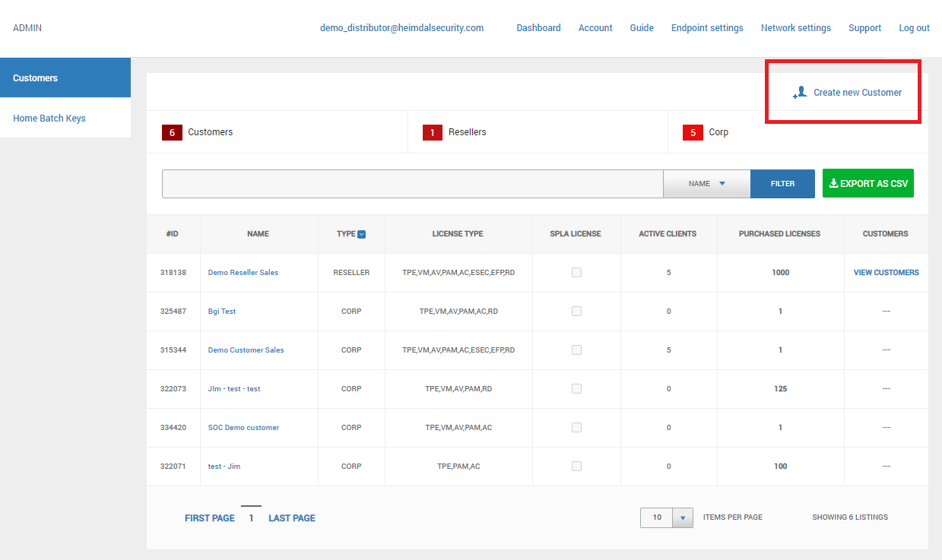Open the test - Jim customer link

click(224, 466)
